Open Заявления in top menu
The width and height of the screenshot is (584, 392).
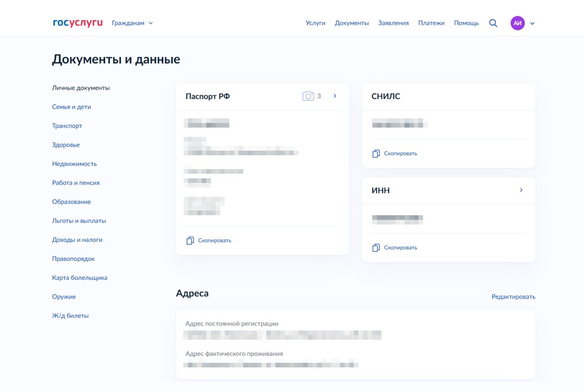(x=393, y=23)
